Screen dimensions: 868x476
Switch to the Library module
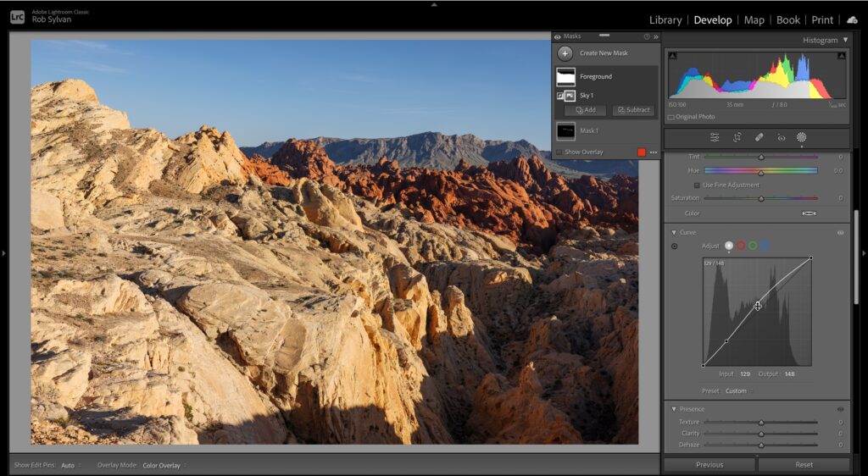[x=665, y=19]
